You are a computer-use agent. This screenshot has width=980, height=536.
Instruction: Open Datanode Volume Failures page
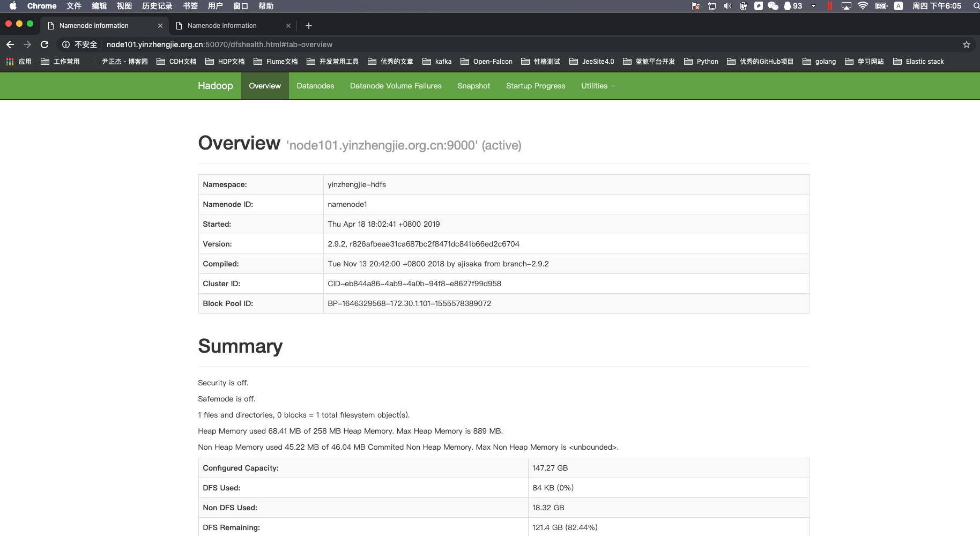point(396,86)
